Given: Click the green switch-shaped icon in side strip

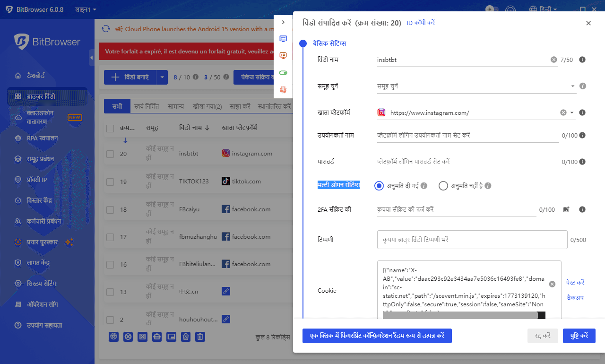Looking at the screenshot, I should (283, 73).
